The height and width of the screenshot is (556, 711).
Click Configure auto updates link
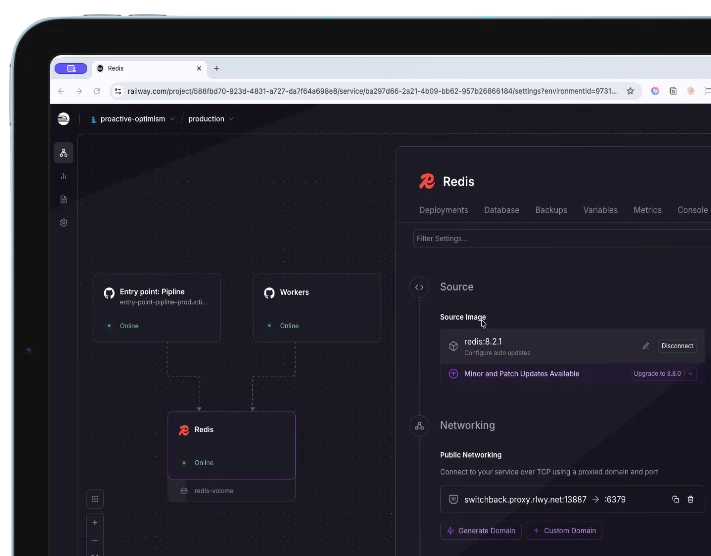click(497, 353)
